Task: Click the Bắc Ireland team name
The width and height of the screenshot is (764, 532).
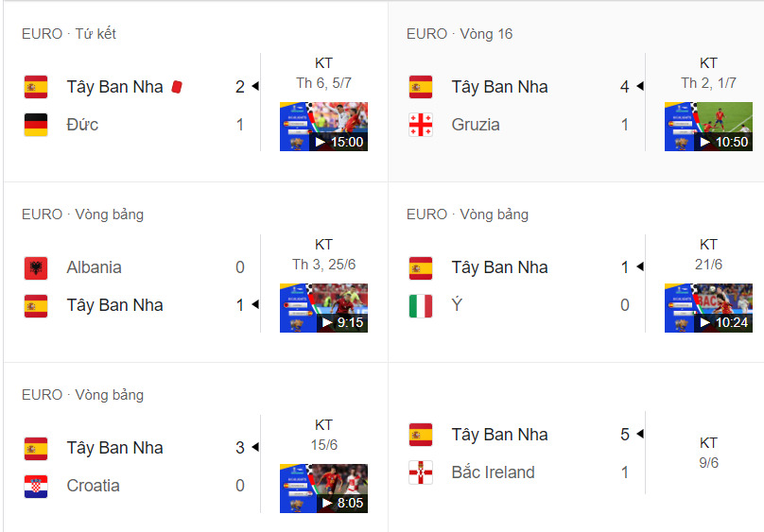Action: click(x=493, y=472)
